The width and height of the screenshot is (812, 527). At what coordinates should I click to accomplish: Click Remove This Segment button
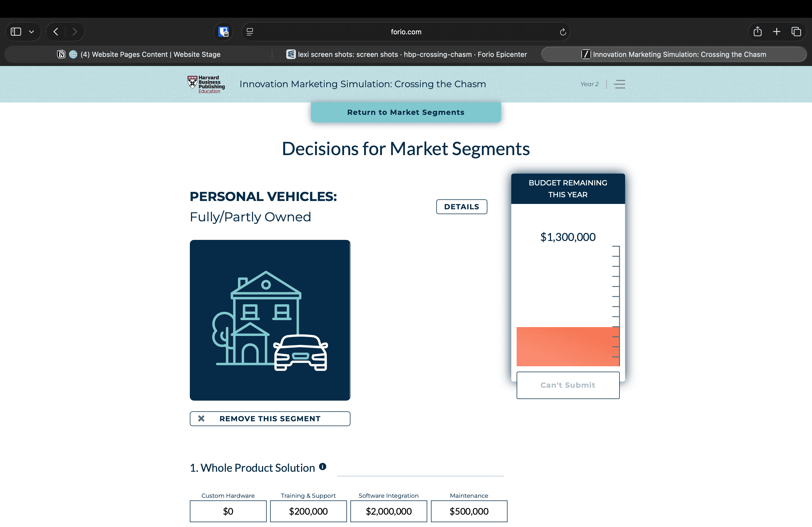(x=270, y=419)
